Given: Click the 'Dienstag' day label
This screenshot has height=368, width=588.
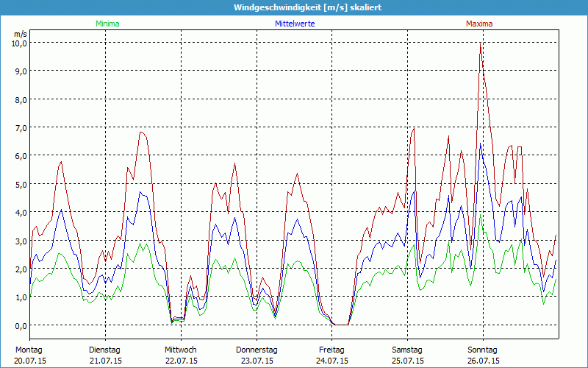Looking at the screenshot, I should [x=104, y=350].
